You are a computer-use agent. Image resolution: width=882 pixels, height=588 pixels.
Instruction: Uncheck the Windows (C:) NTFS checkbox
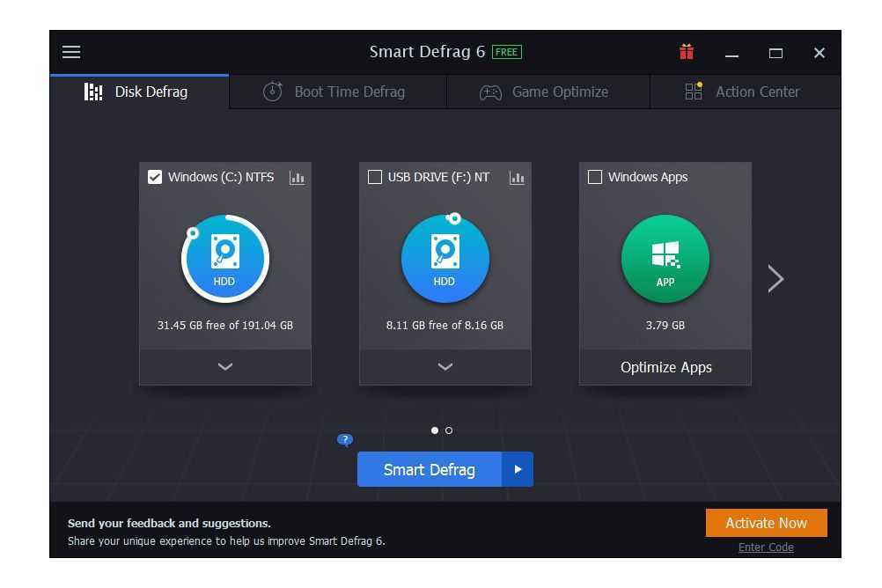coord(155,178)
